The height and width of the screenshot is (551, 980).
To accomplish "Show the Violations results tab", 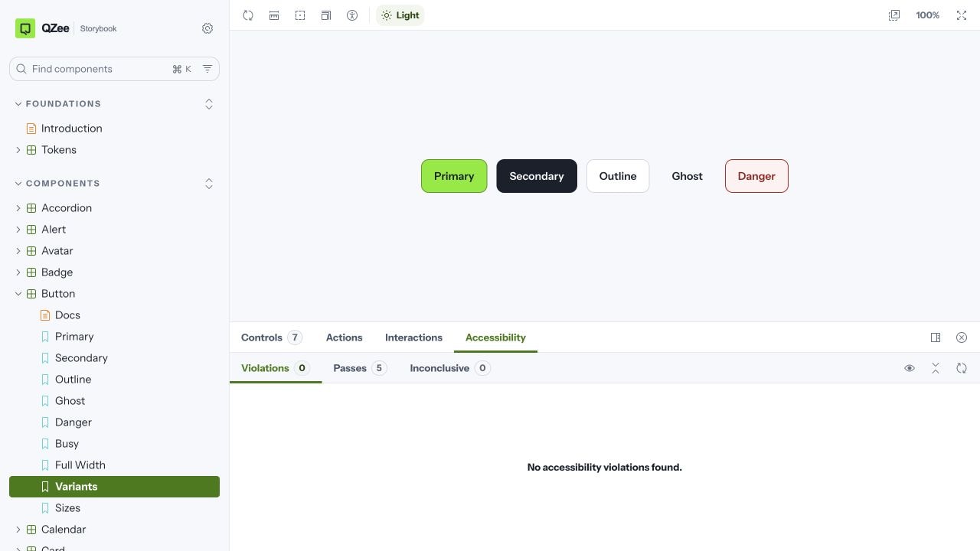I will point(276,368).
